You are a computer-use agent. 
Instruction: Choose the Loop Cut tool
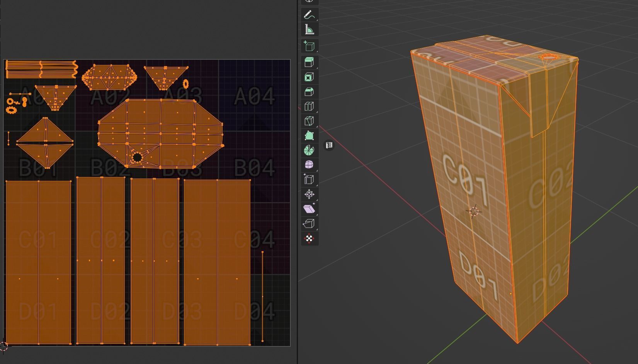point(309,106)
